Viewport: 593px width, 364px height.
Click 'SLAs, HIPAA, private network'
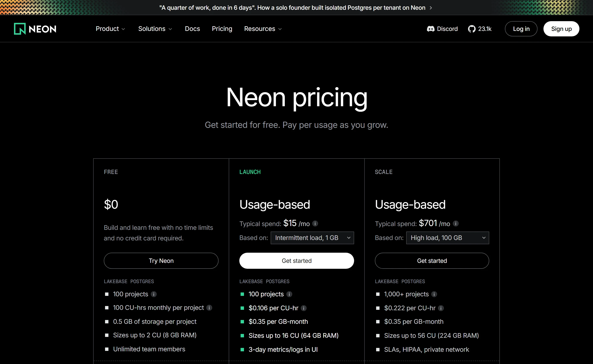[427, 350]
